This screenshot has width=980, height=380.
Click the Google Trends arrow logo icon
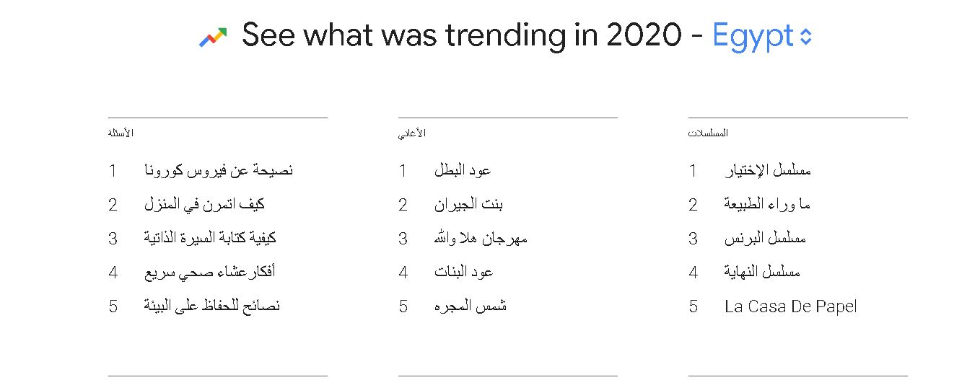click(213, 37)
